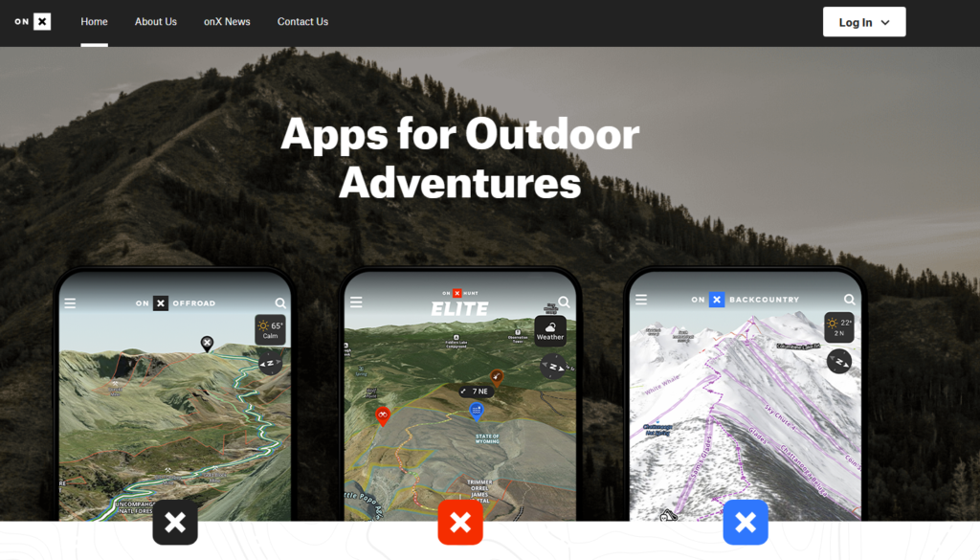
Task: Click compass icon in Offroad phone
Action: 270,363
